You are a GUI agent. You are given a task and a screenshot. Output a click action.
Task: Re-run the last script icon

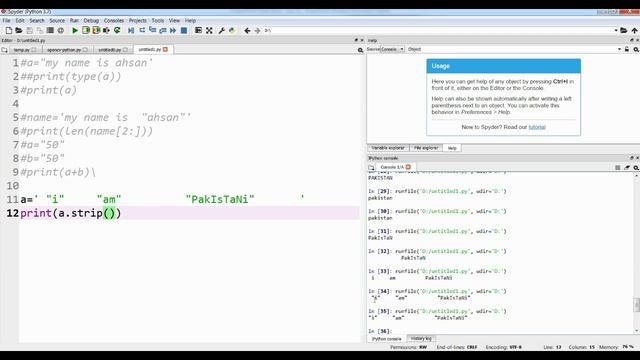(x=117, y=30)
